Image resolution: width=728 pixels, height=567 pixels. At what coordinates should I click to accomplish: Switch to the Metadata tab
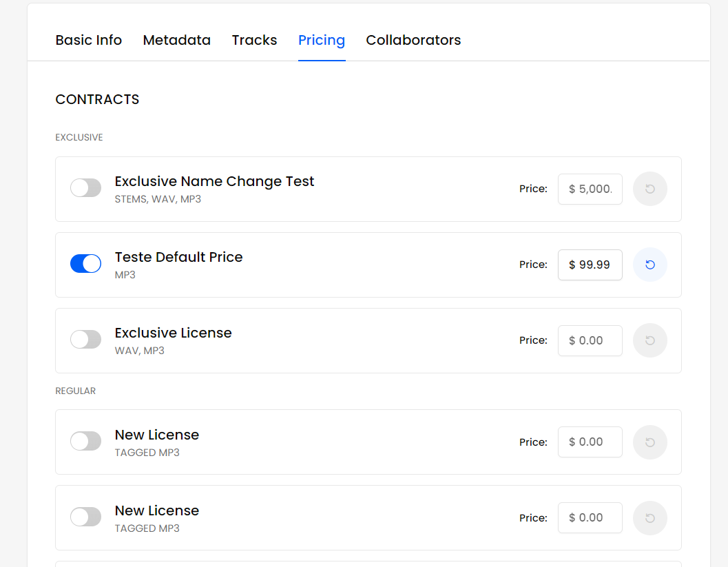[176, 40]
